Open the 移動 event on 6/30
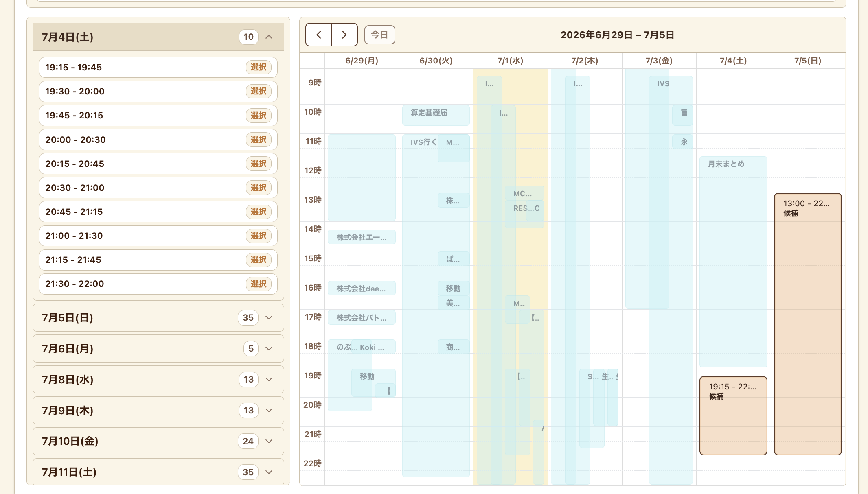Screen dimensions: 868x494 pos(454,288)
